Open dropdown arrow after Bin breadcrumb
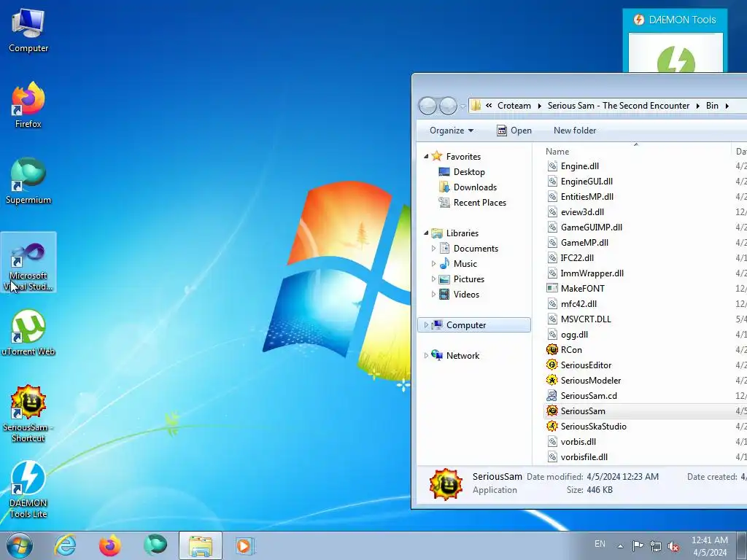Image resolution: width=747 pixels, height=560 pixels. click(727, 106)
